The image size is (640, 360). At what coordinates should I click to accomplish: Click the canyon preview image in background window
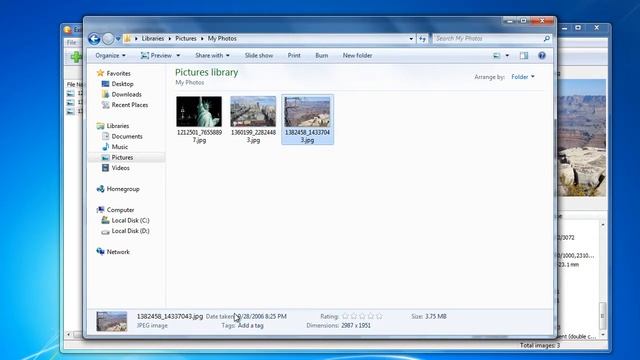[582, 138]
